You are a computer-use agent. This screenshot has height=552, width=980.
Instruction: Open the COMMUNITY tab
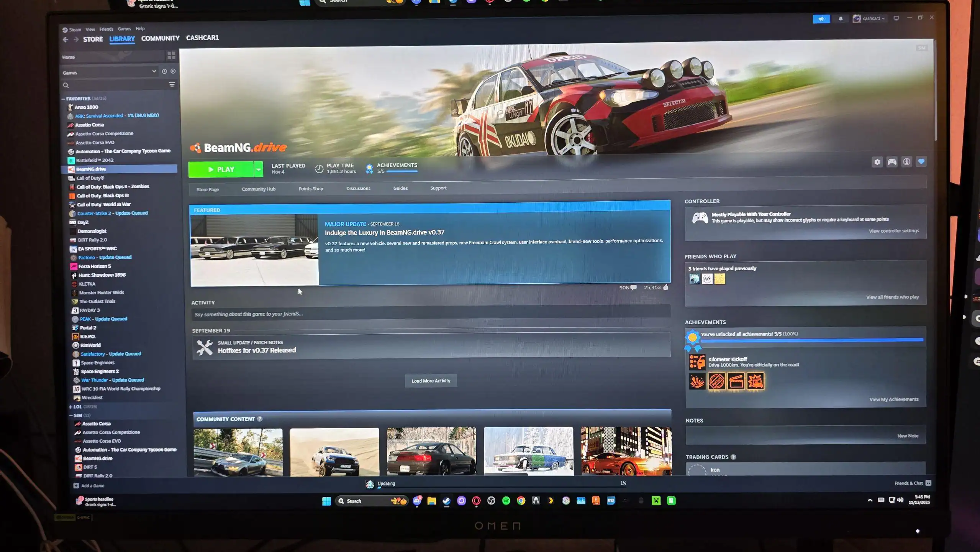tap(160, 38)
